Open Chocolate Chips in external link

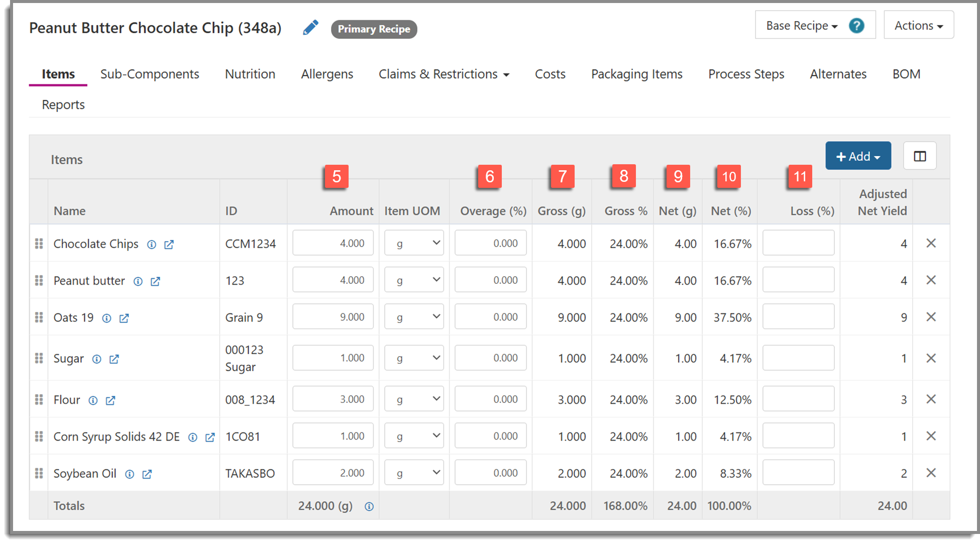(x=169, y=245)
